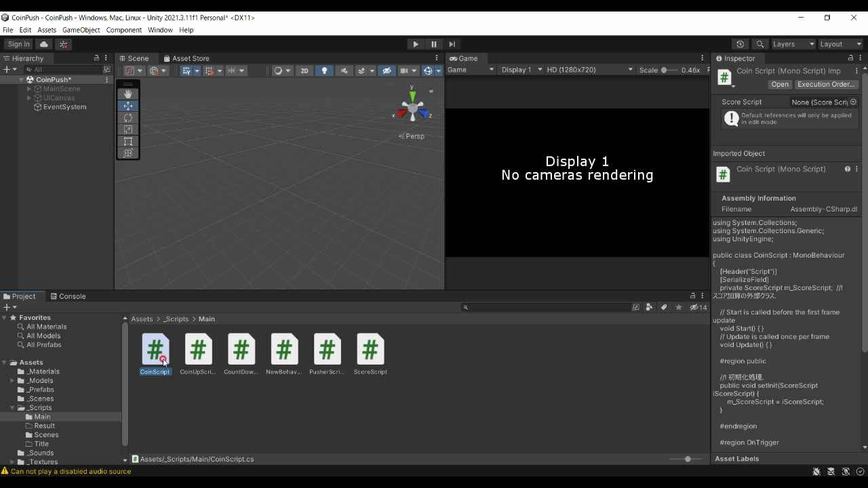Select the NewBehaviour script file
This screenshot has width=868, height=488.
click(284, 354)
